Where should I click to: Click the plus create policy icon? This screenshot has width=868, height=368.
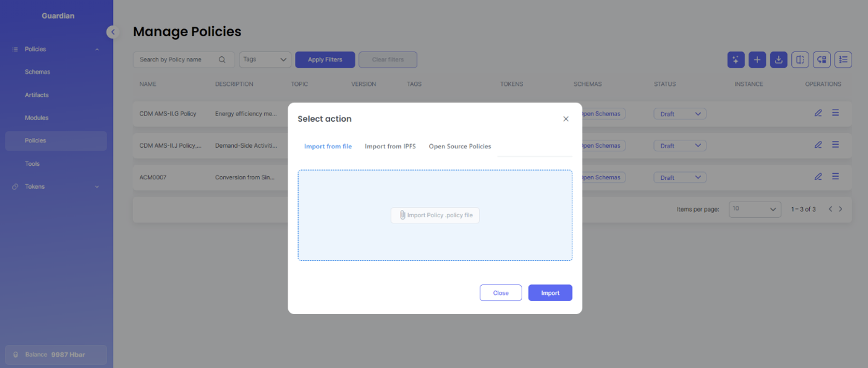(x=757, y=59)
